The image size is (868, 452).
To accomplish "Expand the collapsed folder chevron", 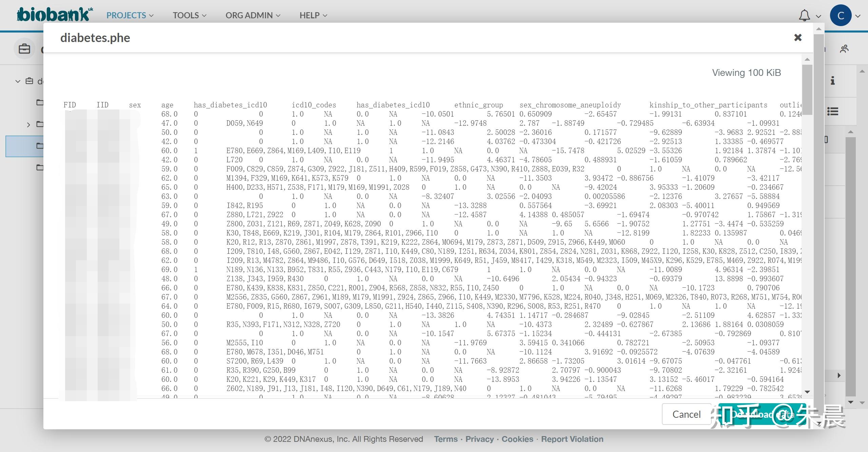I will tap(28, 125).
